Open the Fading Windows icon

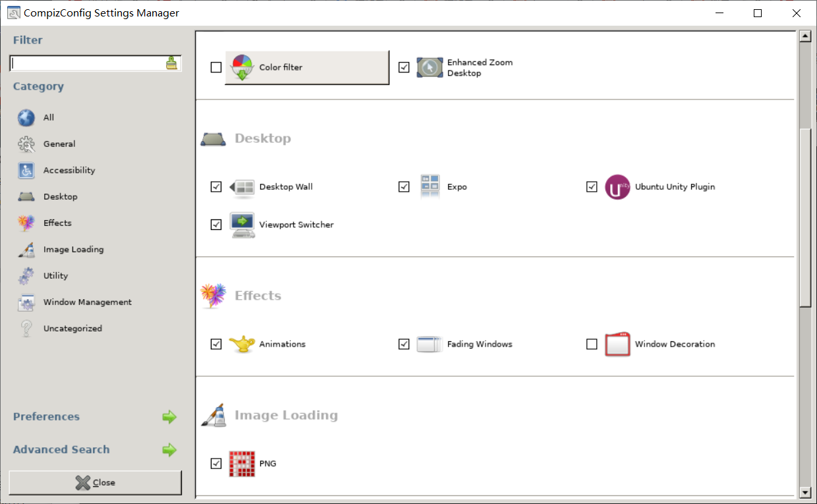tap(430, 344)
